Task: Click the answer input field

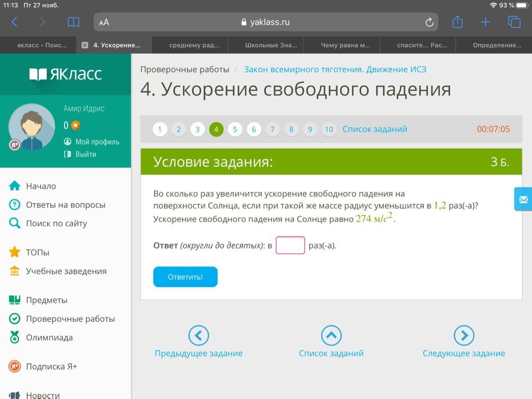Action: [x=290, y=245]
